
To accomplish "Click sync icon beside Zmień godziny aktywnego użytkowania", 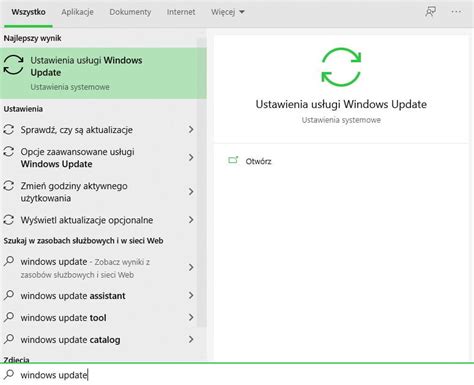I will (x=9, y=186).
